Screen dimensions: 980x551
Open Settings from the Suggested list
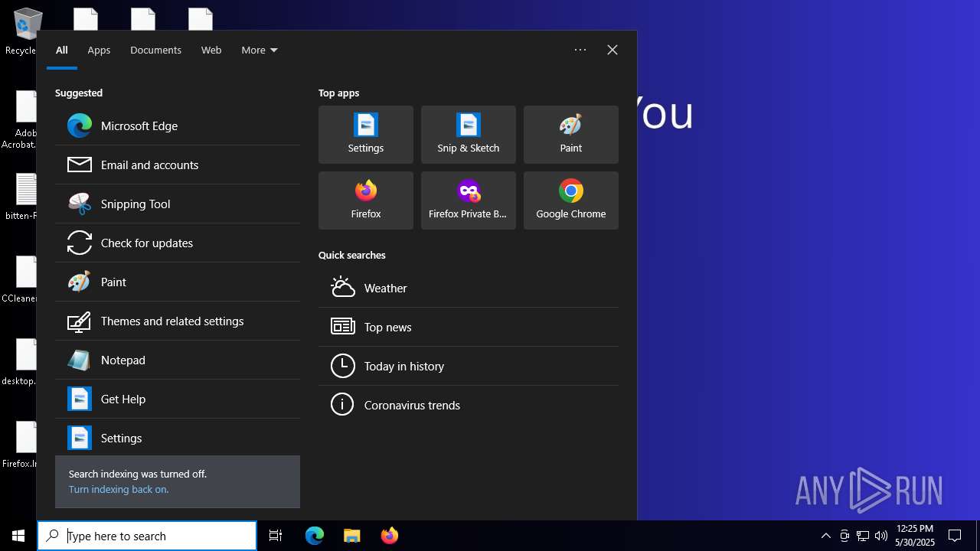[x=178, y=438]
